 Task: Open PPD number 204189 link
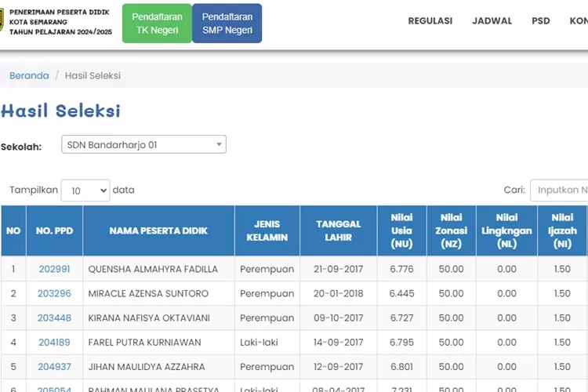54,342
